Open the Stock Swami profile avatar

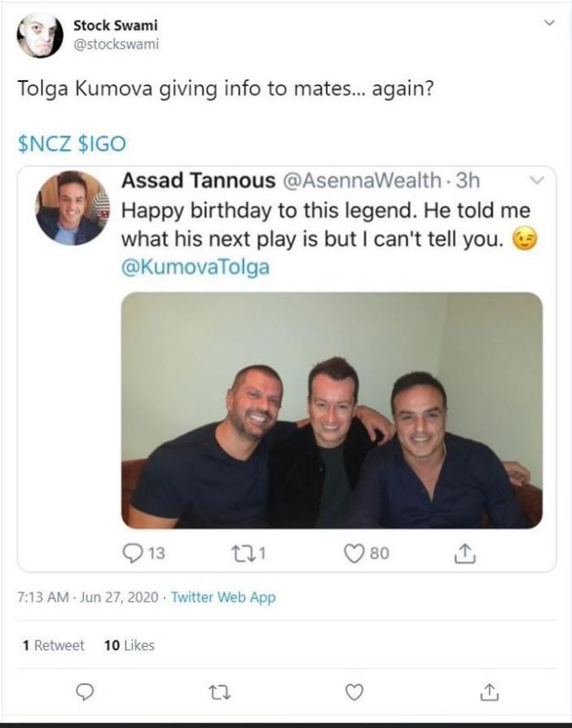(x=40, y=35)
